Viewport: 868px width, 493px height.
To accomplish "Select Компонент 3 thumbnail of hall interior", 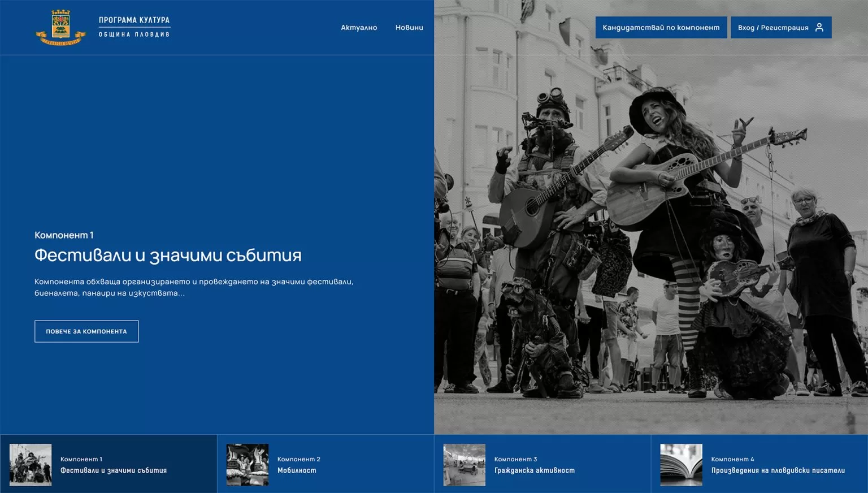I will click(x=465, y=465).
